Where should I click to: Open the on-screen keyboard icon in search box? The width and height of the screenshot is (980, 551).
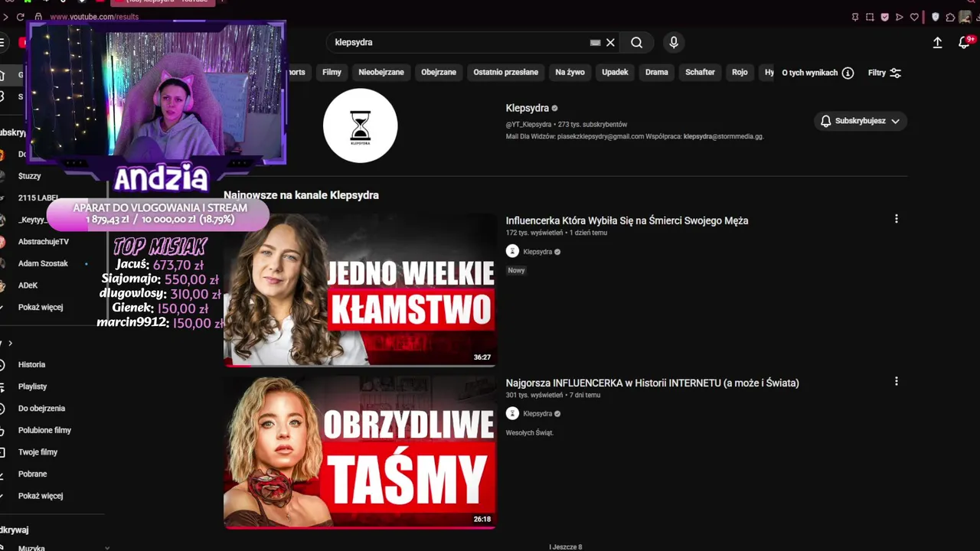pyautogui.click(x=595, y=43)
